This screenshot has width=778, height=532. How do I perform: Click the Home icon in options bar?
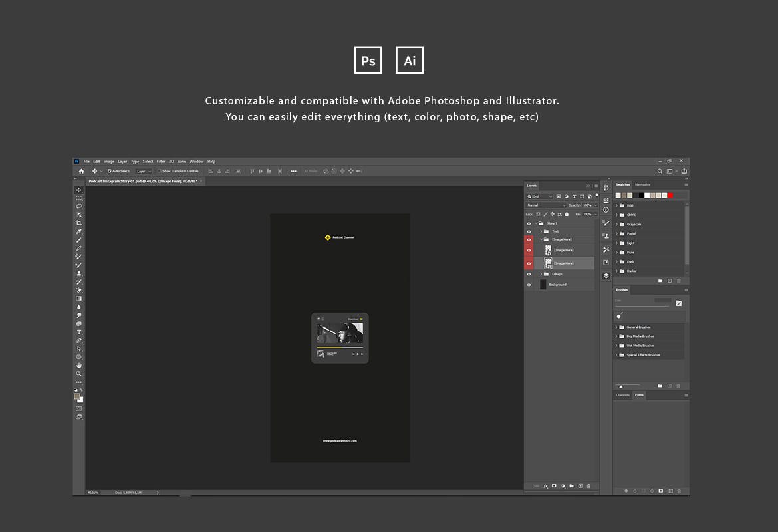(82, 171)
